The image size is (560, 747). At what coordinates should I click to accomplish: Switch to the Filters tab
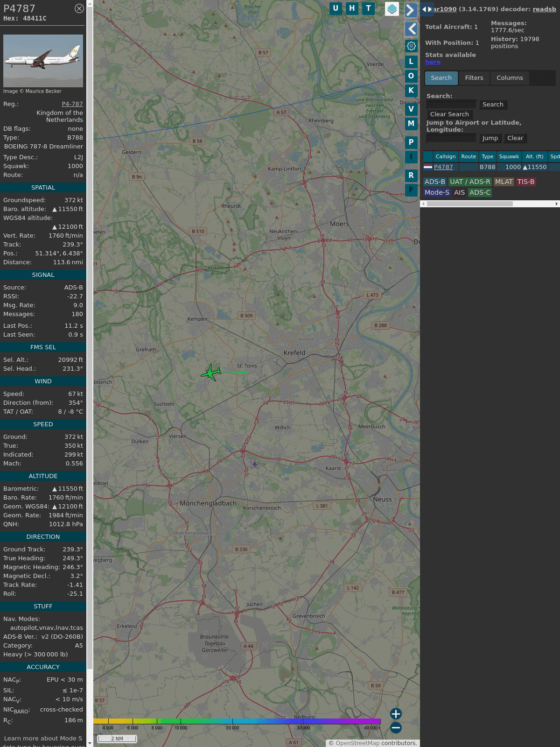tap(474, 78)
